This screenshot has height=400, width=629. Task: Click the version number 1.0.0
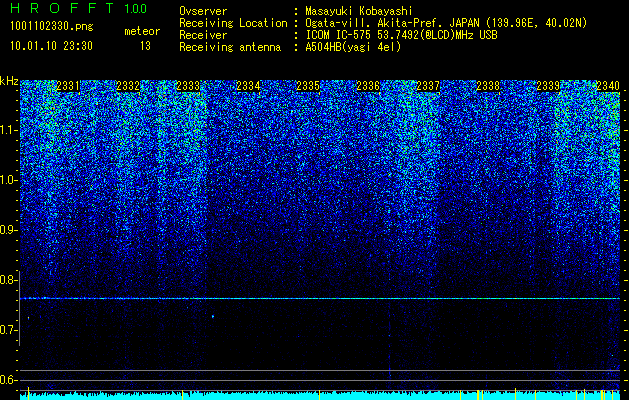point(136,9)
